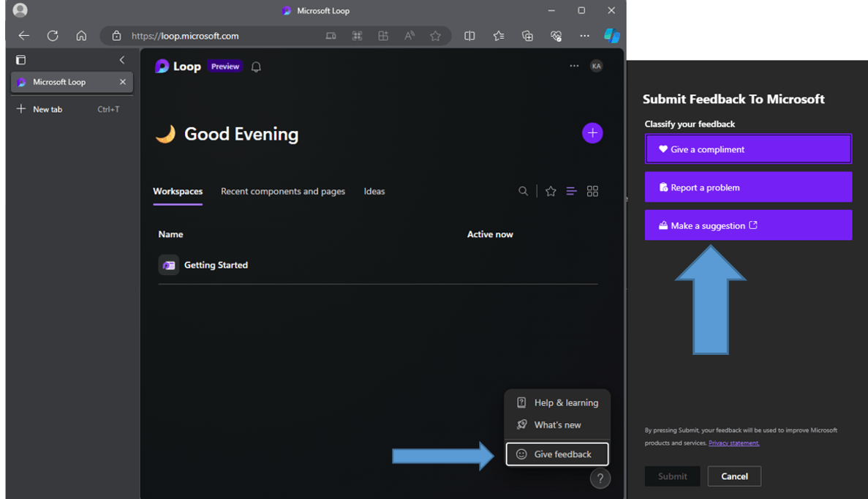The image size is (868, 499).
Task: Switch to the Workspaces tab
Action: tap(178, 192)
